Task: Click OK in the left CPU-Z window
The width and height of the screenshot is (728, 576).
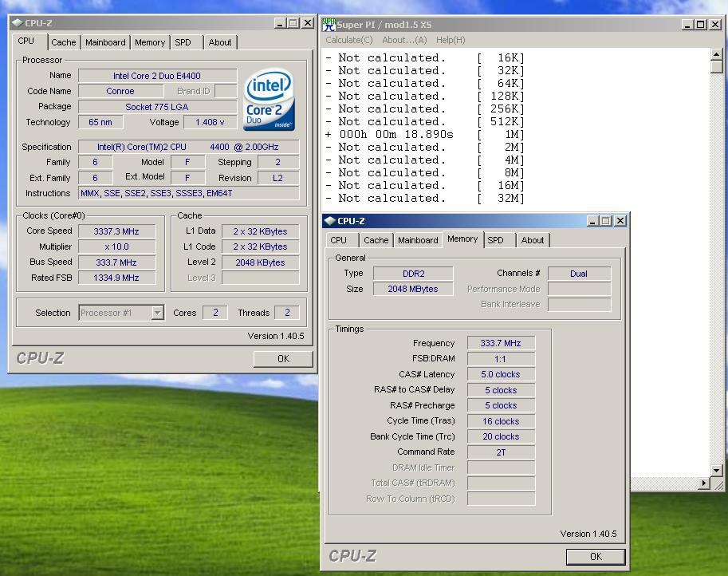Action: click(x=283, y=359)
